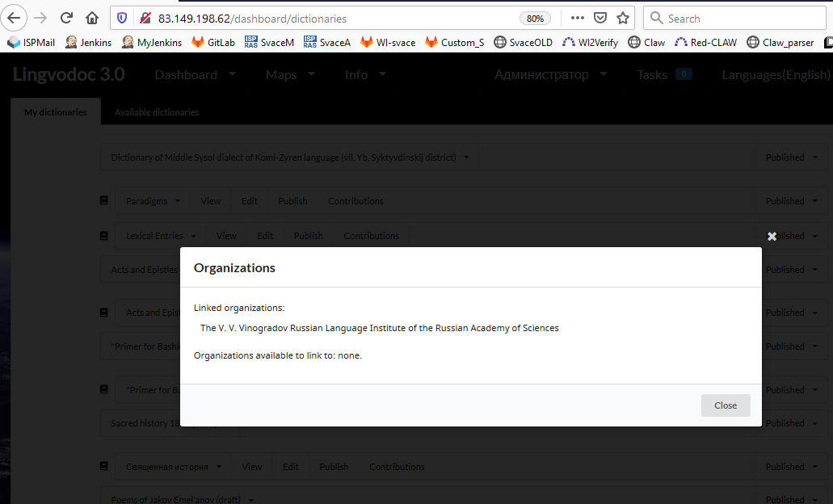The image size is (833, 504).
Task: Click the book icon beside Священная история
Action: click(103, 466)
